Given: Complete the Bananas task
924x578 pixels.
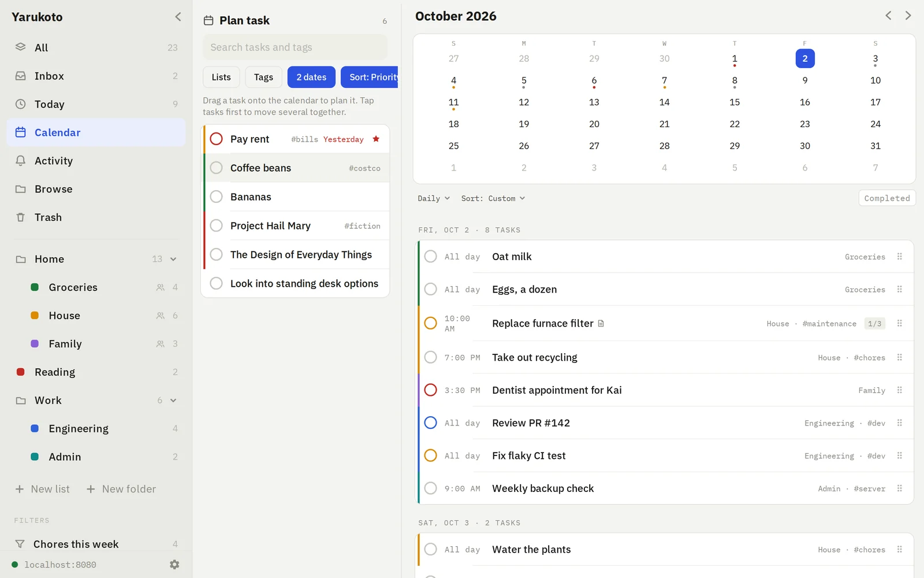Looking at the screenshot, I should [216, 197].
